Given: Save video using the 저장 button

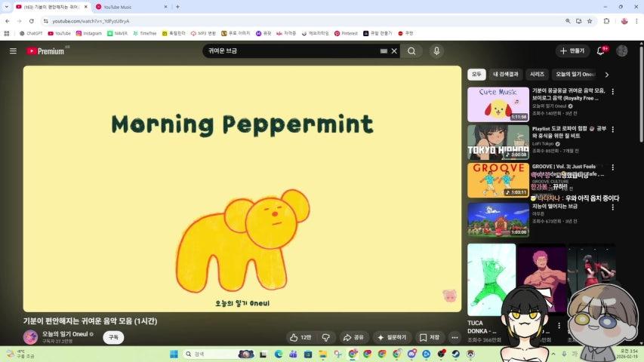Looking at the screenshot, I should 430,337.
